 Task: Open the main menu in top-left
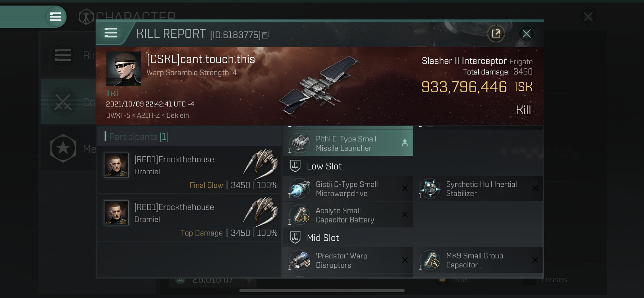tap(55, 17)
